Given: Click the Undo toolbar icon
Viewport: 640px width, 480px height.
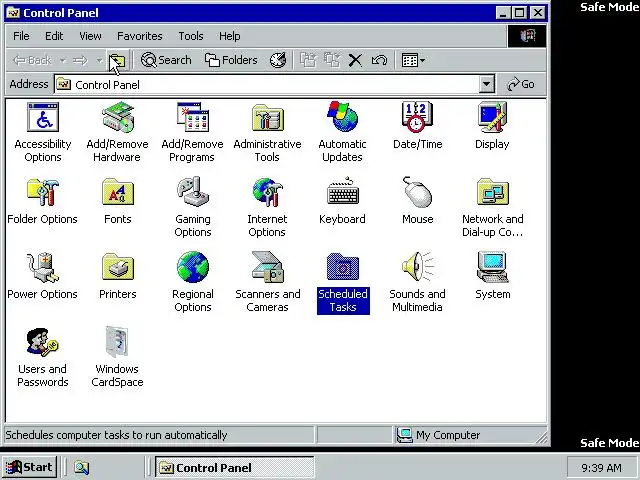Looking at the screenshot, I should [379, 60].
